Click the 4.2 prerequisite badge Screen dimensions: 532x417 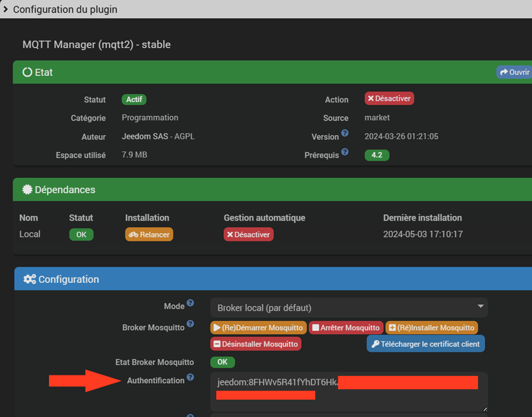pyautogui.click(x=377, y=155)
